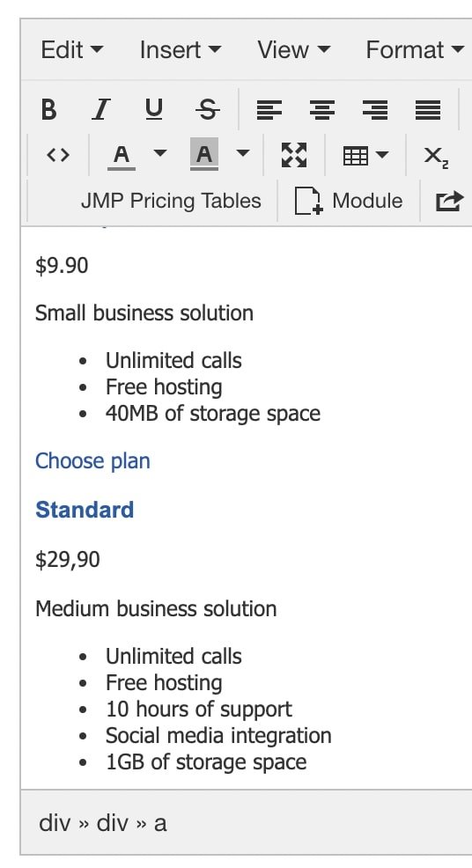Apply strikethrough formatting

207,109
